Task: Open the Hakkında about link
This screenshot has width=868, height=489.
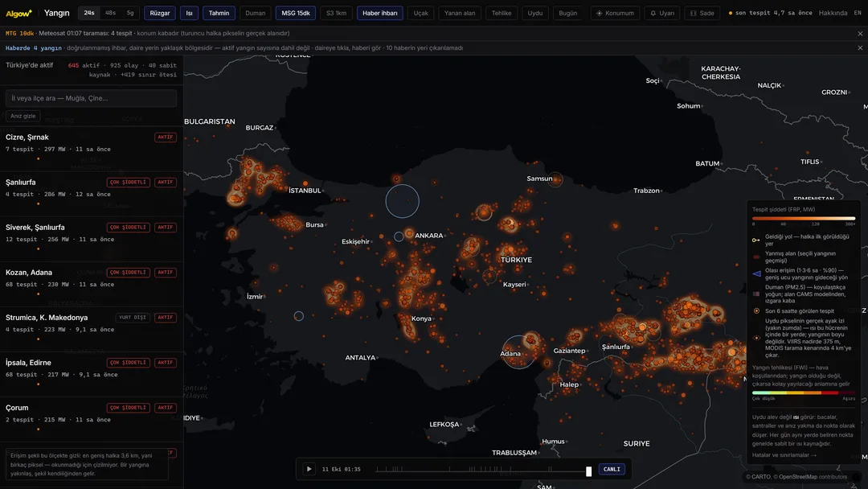Action: (x=833, y=13)
